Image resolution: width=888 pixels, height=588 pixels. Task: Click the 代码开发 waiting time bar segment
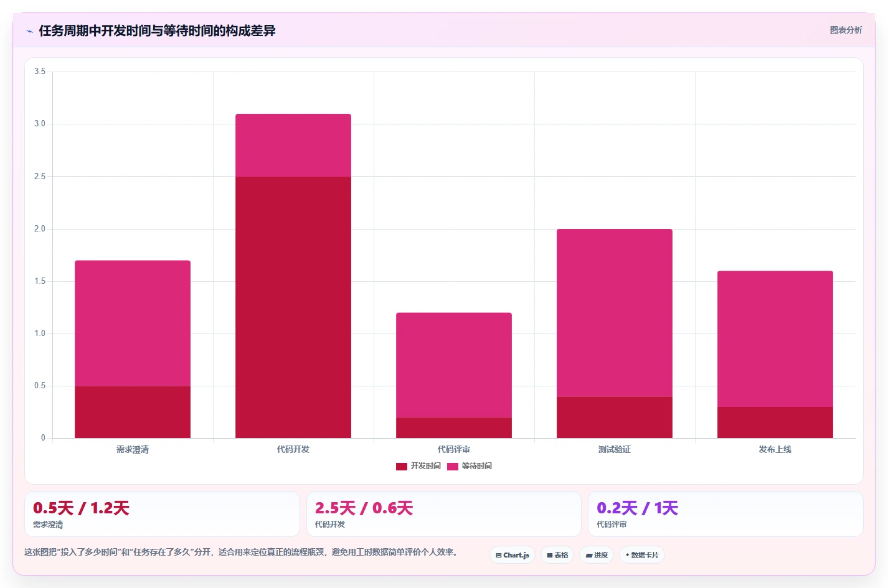click(x=293, y=145)
